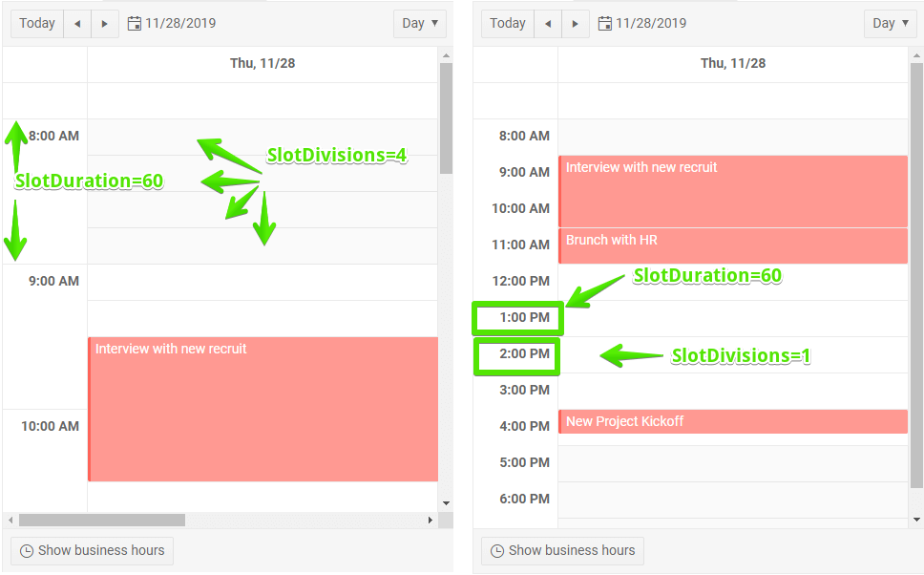Toggle Show business hours in left scheduler
The width and height of the screenshot is (924, 575).
(x=92, y=550)
